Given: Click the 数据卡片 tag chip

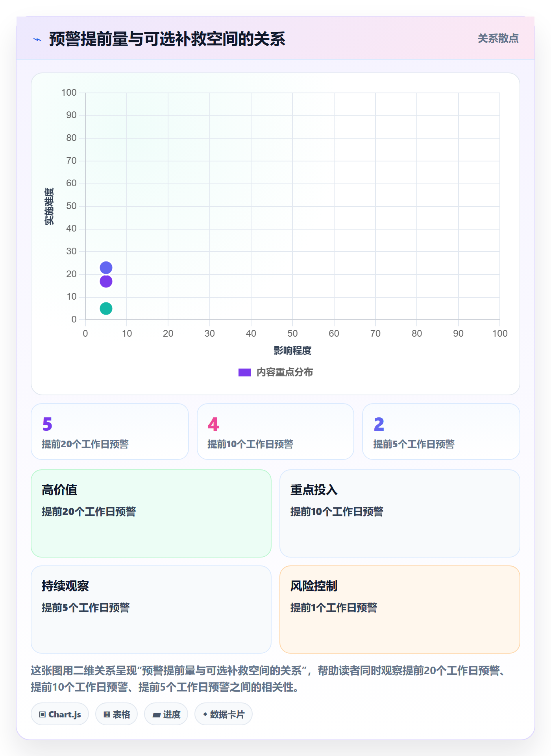Looking at the screenshot, I should pos(224,714).
